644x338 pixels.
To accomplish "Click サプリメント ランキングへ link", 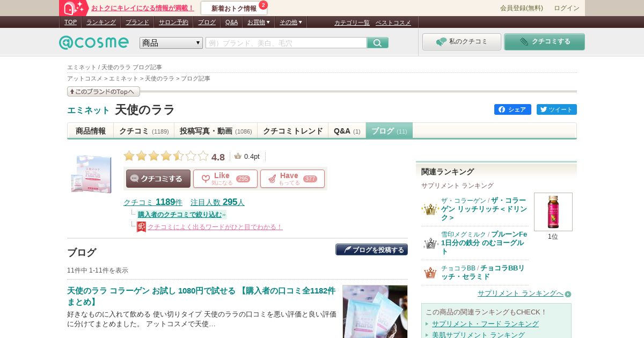I will (x=521, y=293).
